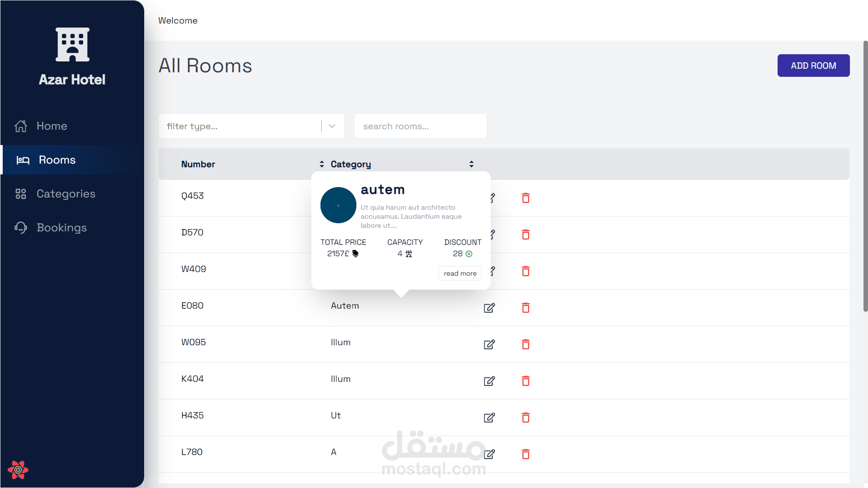868x488 pixels.
Task: Delete room Q453 with trash icon
Action: [x=525, y=198]
